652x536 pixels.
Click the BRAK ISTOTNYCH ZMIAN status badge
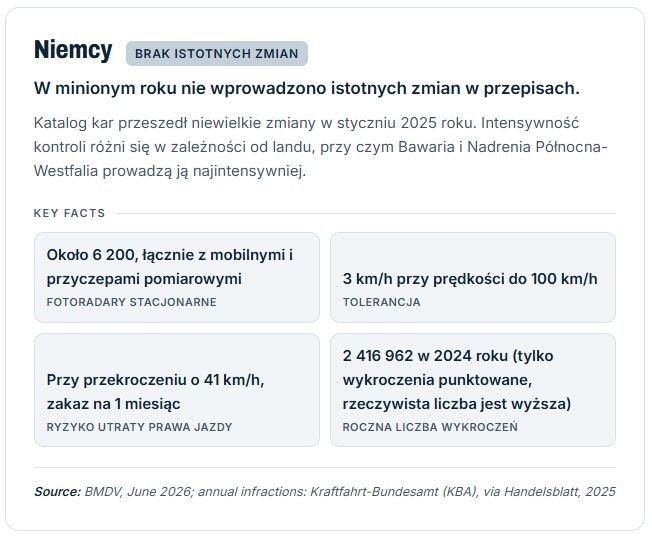[217, 54]
